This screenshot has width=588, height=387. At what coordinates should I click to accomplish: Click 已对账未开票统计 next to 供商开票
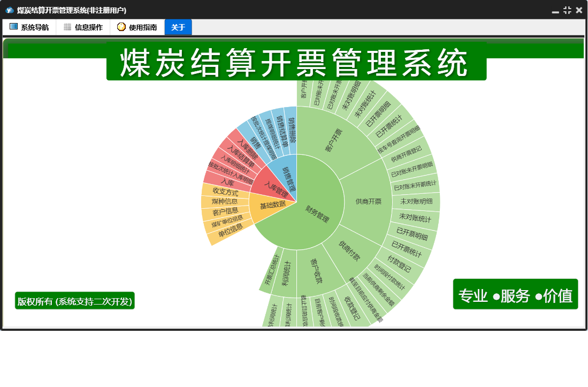click(415, 185)
